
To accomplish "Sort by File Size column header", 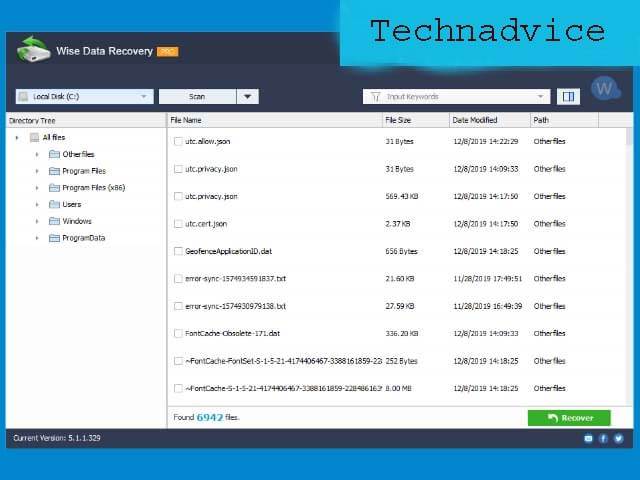I will [x=416, y=120].
